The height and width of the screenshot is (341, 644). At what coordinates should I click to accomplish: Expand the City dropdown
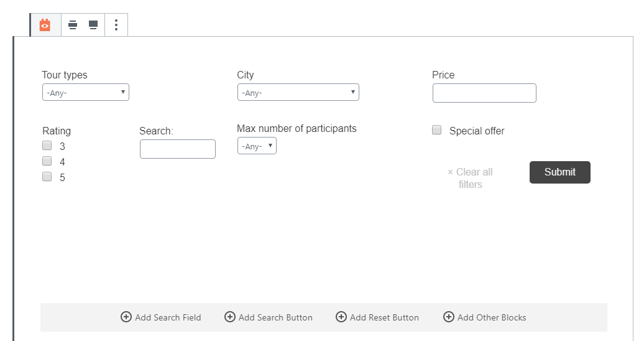[x=298, y=92]
